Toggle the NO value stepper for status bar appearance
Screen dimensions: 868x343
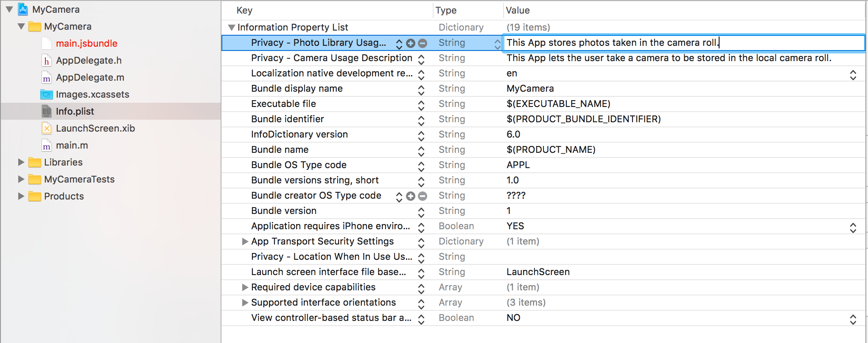click(x=853, y=319)
